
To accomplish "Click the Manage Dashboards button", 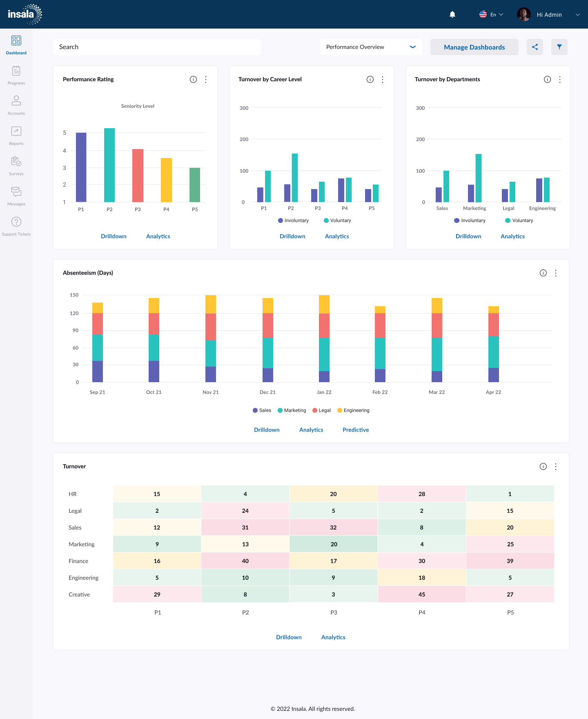I will point(474,47).
